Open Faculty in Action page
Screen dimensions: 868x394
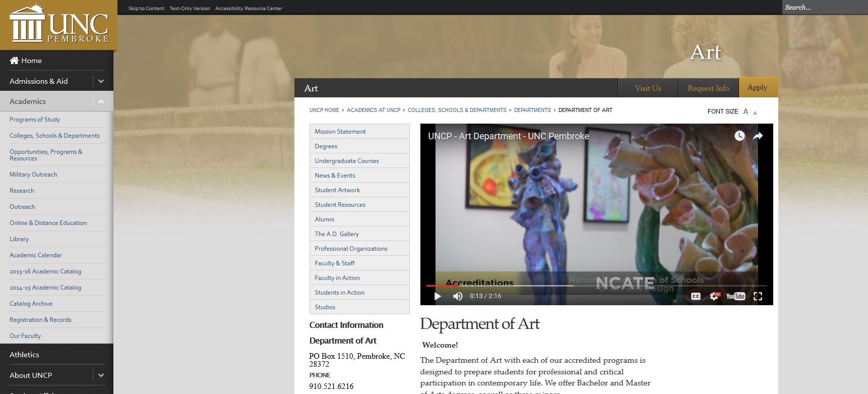359,277
